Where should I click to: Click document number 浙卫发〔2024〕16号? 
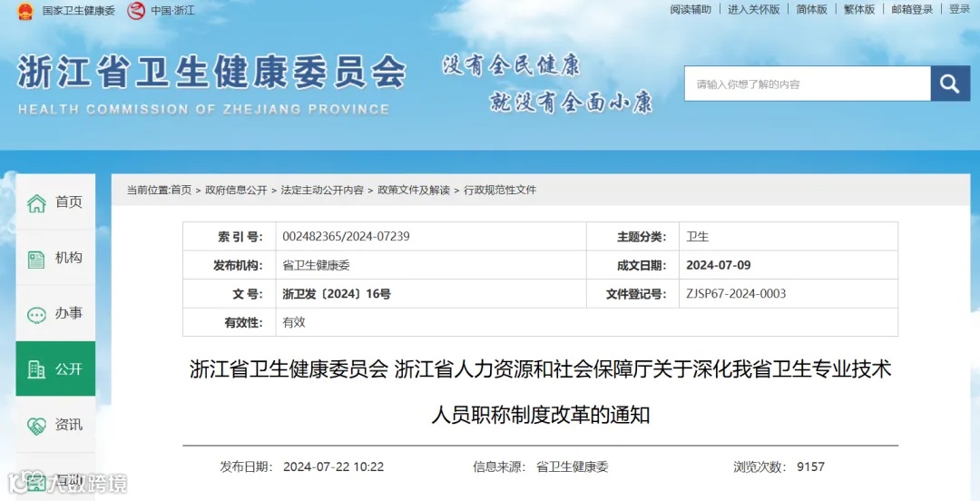(x=337, y=294)
